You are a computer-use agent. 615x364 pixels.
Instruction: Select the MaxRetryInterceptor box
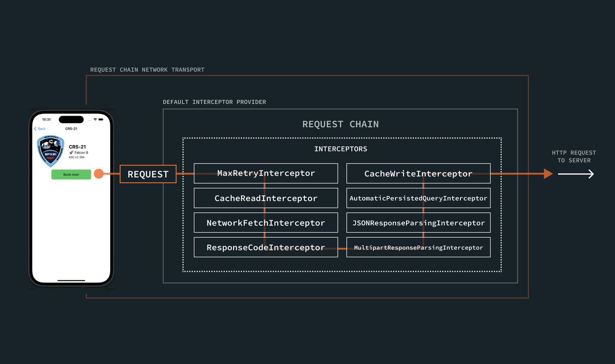266,173
